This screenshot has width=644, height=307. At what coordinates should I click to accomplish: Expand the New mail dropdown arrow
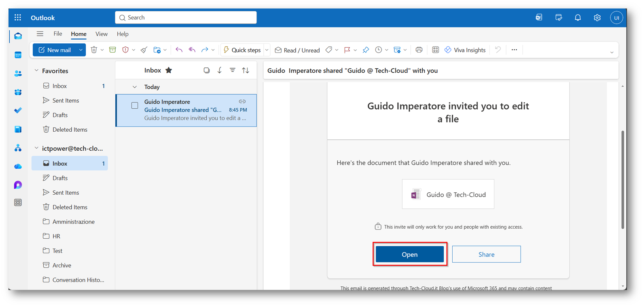[81, 50]
